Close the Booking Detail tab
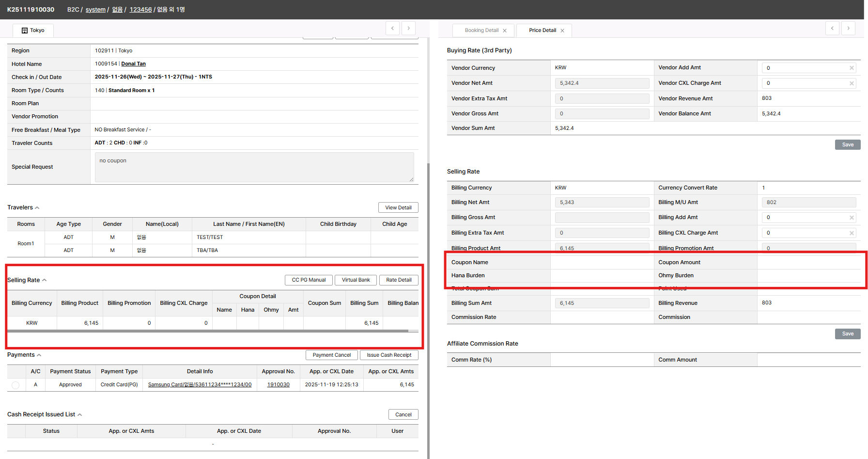 pyautogui.click(x=505, y=31)
